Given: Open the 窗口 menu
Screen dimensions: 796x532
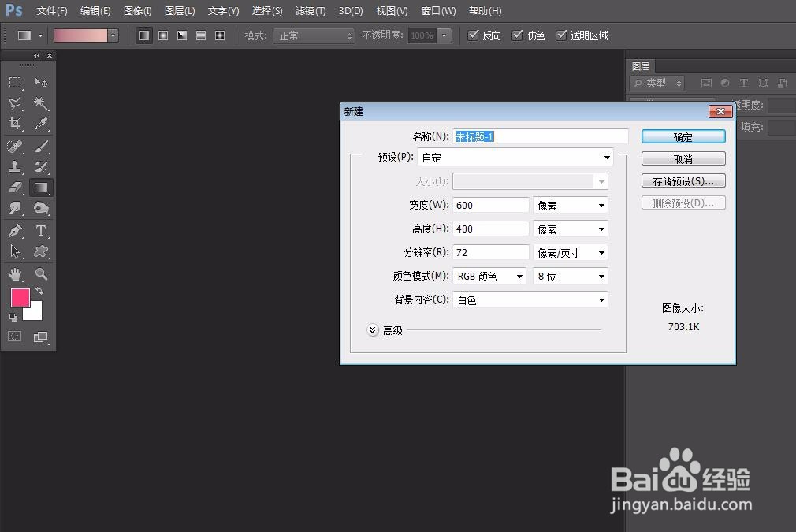Looking at the screenshot, I should 439,11.
